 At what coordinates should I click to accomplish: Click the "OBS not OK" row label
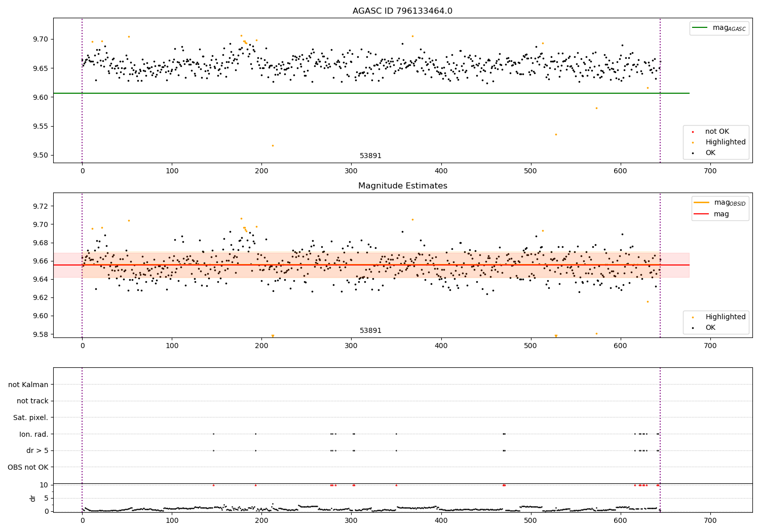tap(28, 467)
